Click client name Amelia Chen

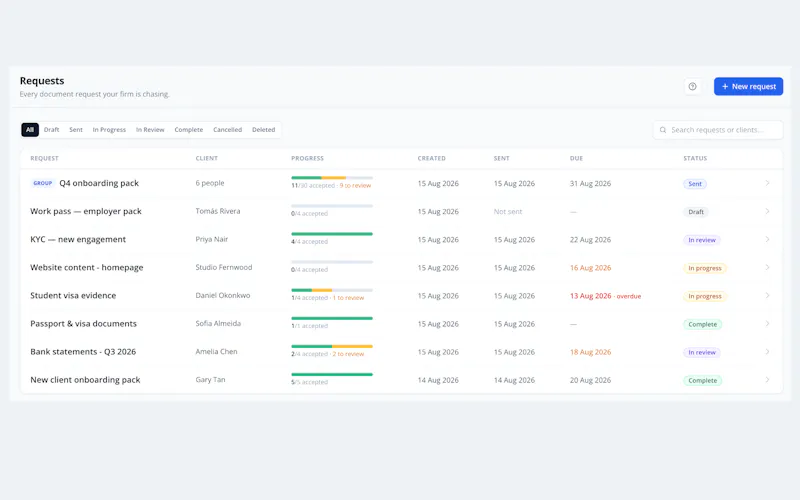click(x=216, y=352)
